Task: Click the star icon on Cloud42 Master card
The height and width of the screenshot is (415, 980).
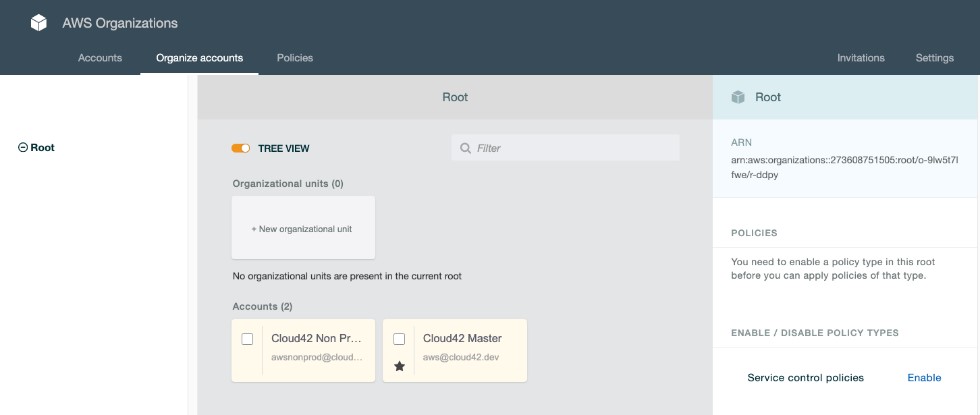Action: [x=399, y=366]
